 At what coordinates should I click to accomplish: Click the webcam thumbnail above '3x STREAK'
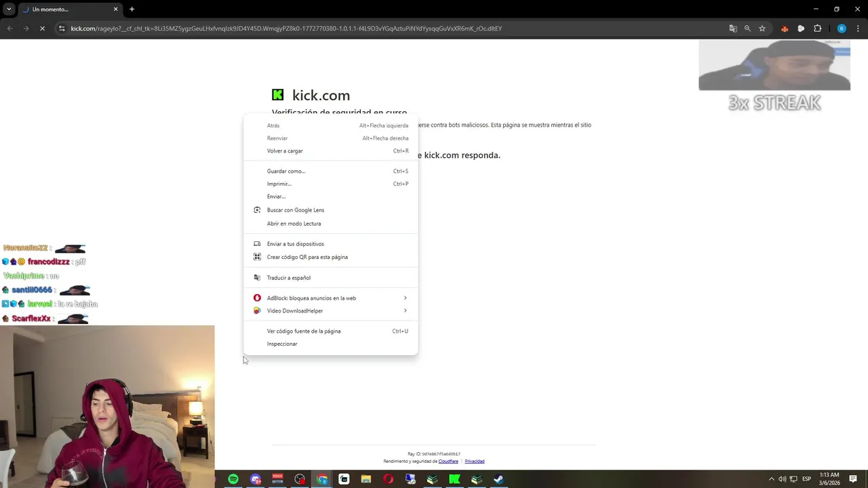(774, 65)
